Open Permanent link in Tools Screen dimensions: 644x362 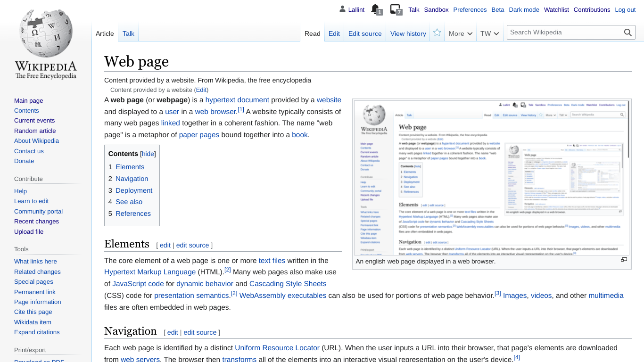35,292
